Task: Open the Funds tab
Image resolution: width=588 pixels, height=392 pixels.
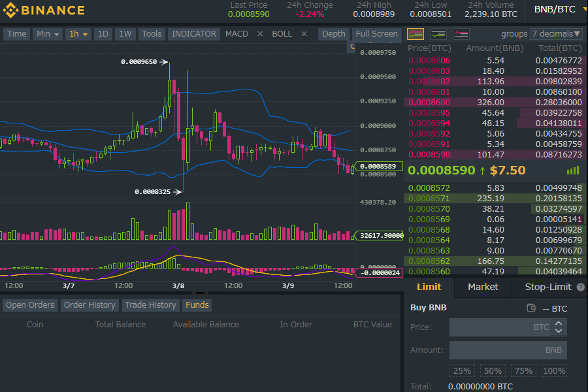Action: pyautogui.click(x=197, y=305)
